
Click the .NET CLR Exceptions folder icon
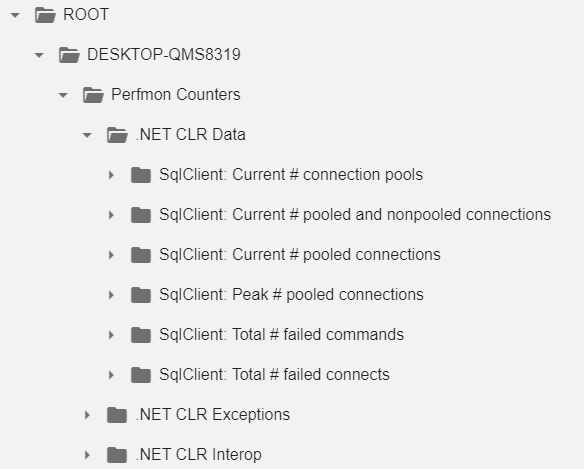point(117,415)
